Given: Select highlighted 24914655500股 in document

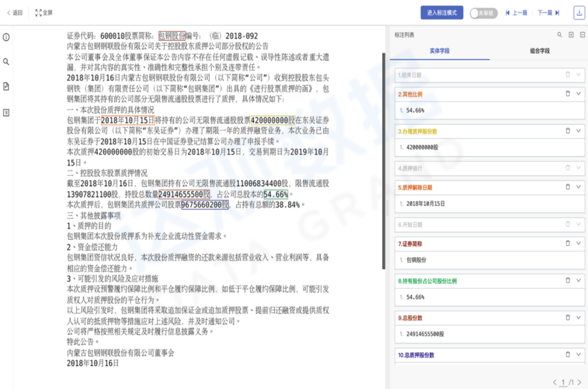Looking at the screenshot, I should click(x=184, y=194).
